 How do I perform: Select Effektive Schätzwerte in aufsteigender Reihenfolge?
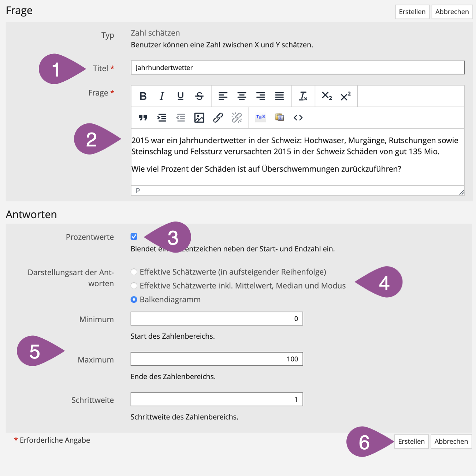[x=134, y=272]
